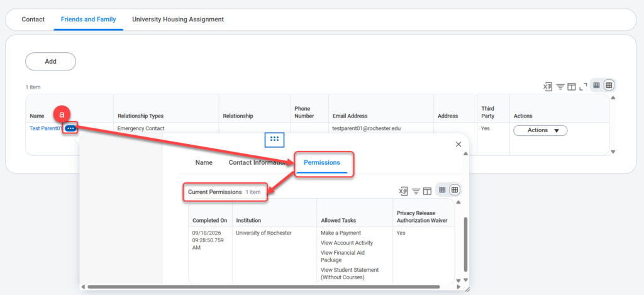Viewport: 644px width, 295px height.
Task: Open the Test Parent01 link
Action: tap(45, 128)
